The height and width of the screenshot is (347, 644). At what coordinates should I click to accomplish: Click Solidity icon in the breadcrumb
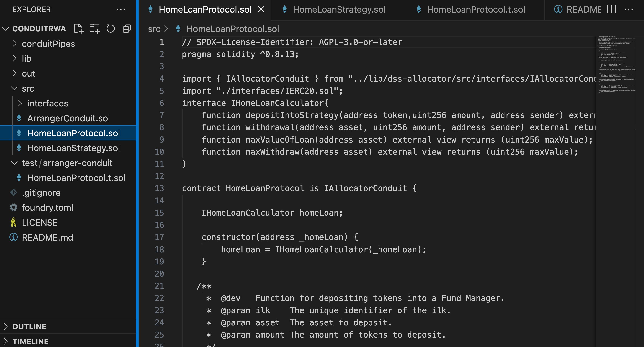(x=178, y=29)
